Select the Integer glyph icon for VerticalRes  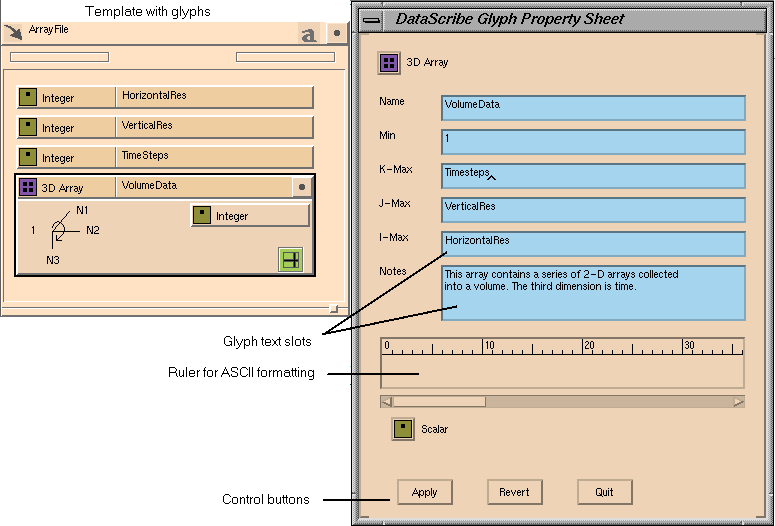pyautogui.click(x=28, y=127)
